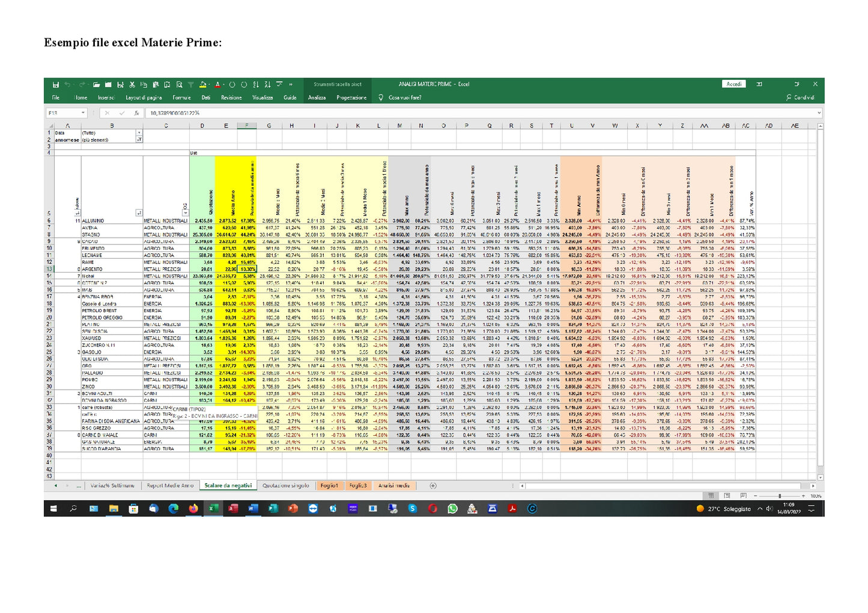This screenshot has width=868, height=613.
Task: Open the Analizza pivot tools tab
Action: 317,97
